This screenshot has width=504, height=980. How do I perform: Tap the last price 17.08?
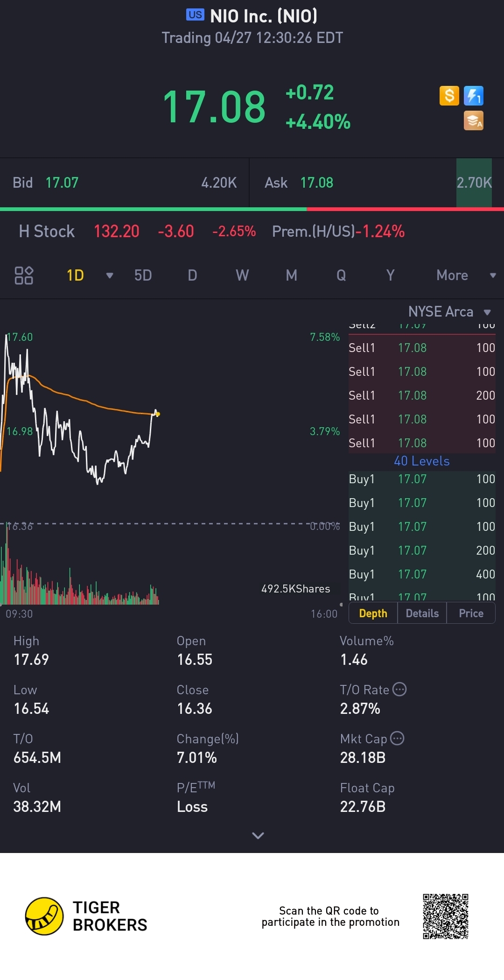(214, 107)
